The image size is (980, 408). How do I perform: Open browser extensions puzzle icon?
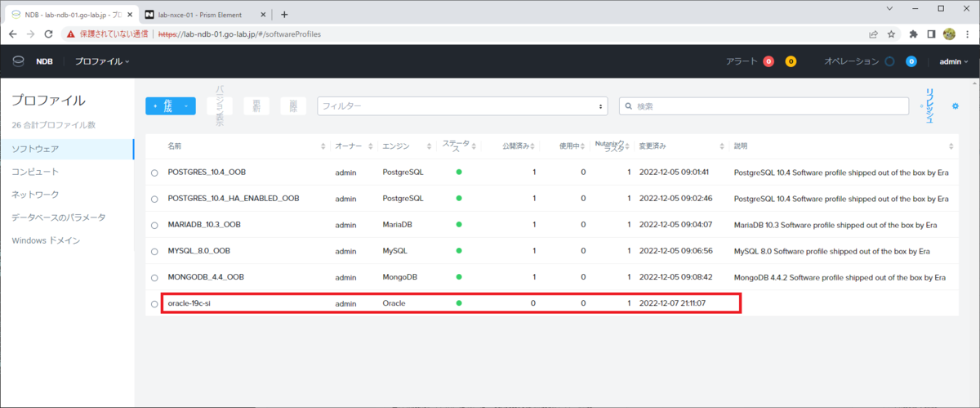click(914, 34)
